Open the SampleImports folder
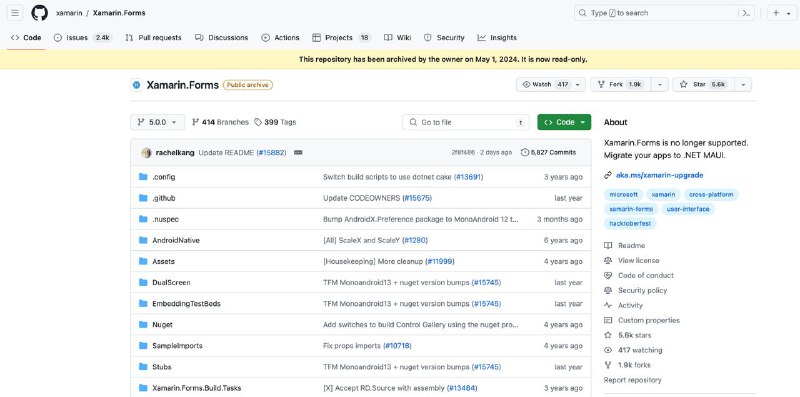The height and width of the screenshot is (397, 800). click(x=178, y=346)
